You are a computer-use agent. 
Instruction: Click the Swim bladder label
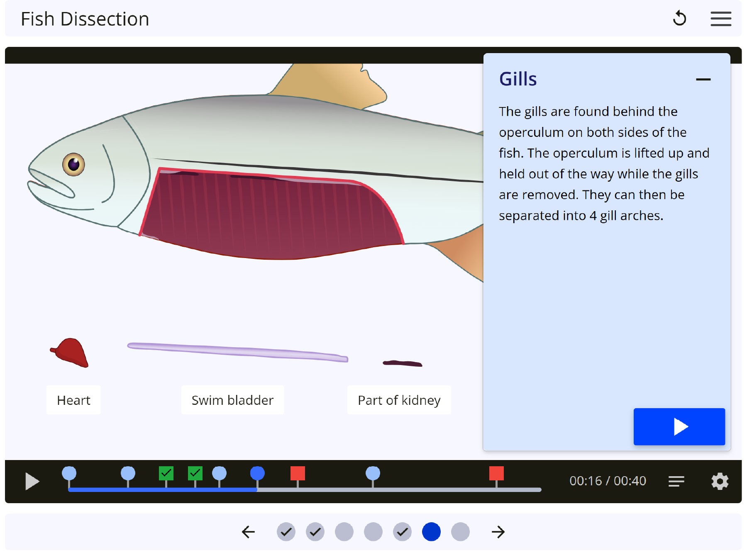coord(232,400)
